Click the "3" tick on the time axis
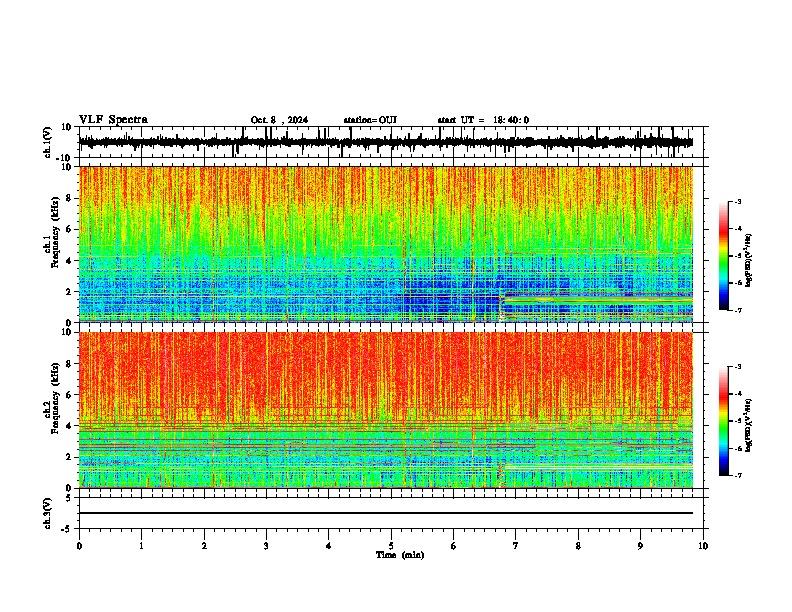792x612 pixels. click(x=266, y=546)
